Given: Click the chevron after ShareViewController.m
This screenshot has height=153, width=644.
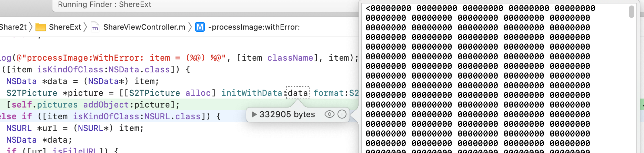Looking at the screenshot, I should [190, 27].
